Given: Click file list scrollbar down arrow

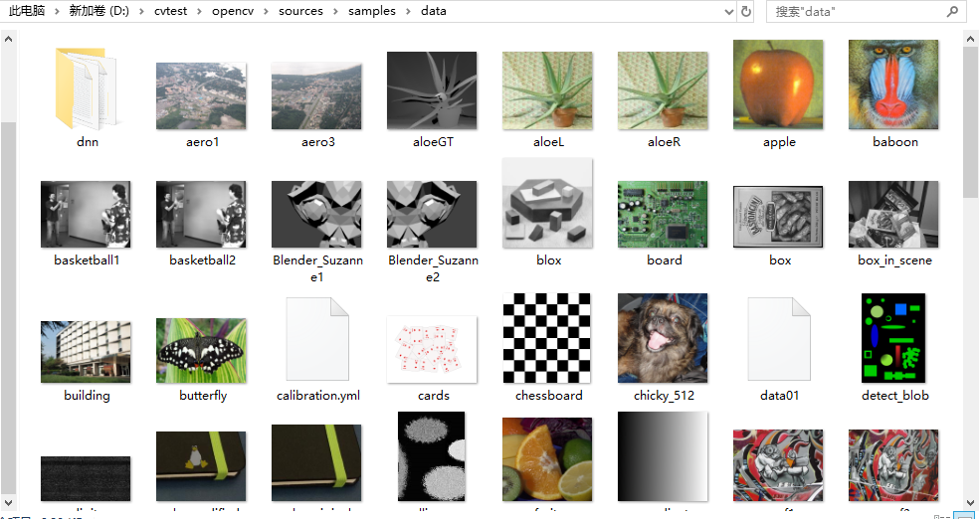Looking at the screenshot, I should point(972,501).
